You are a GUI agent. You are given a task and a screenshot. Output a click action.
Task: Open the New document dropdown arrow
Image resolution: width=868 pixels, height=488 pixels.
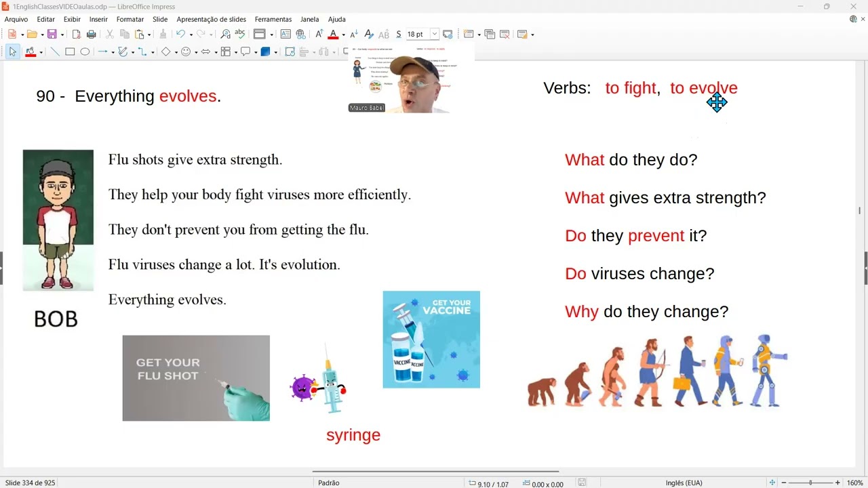click(22, 34)
